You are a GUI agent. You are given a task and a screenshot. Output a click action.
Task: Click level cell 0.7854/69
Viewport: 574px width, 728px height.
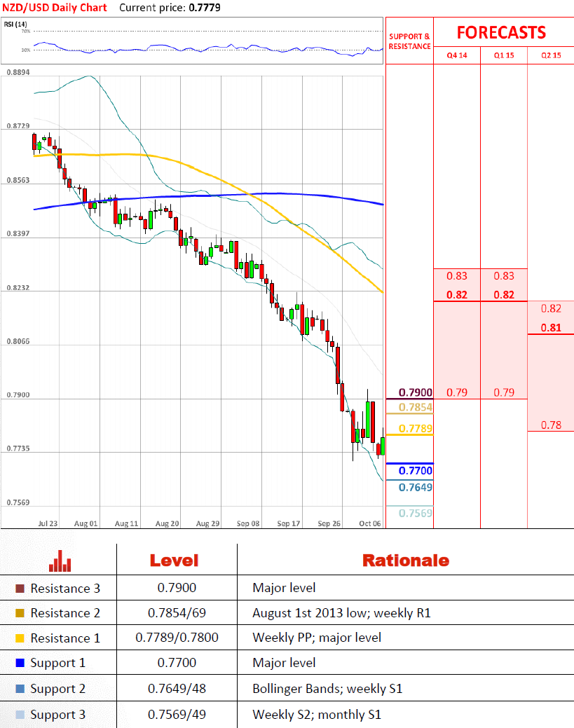(177, 613)
